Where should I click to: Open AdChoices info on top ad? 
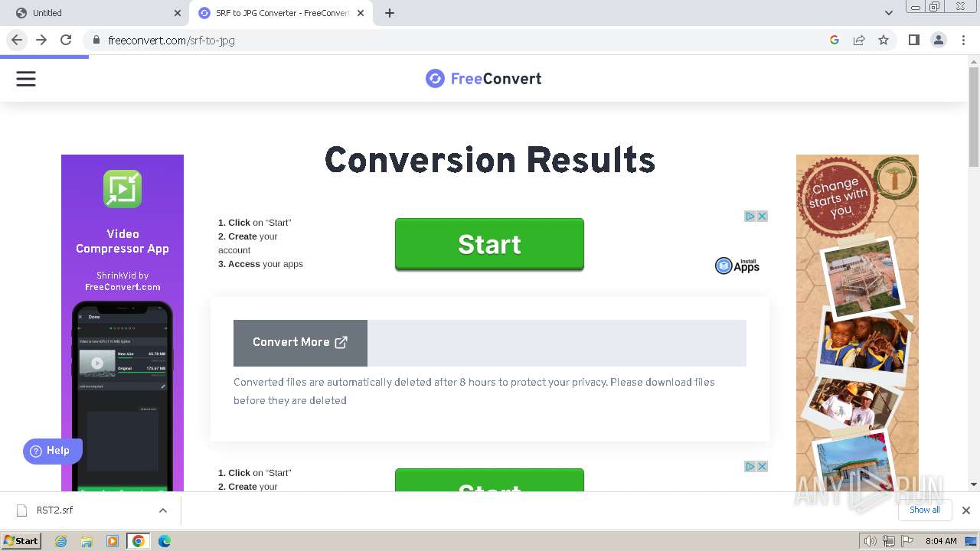tap(750, 216)
